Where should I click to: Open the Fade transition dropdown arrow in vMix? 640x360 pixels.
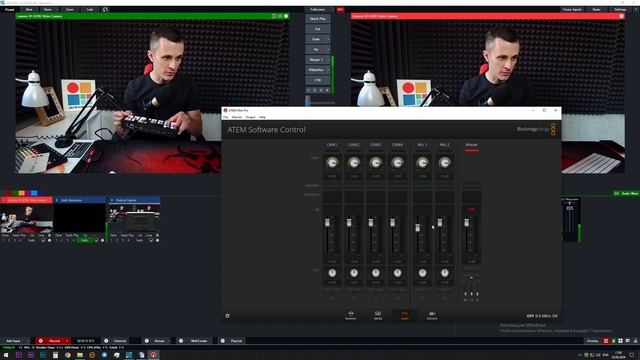pyautogui.click(x=328, y=39)
